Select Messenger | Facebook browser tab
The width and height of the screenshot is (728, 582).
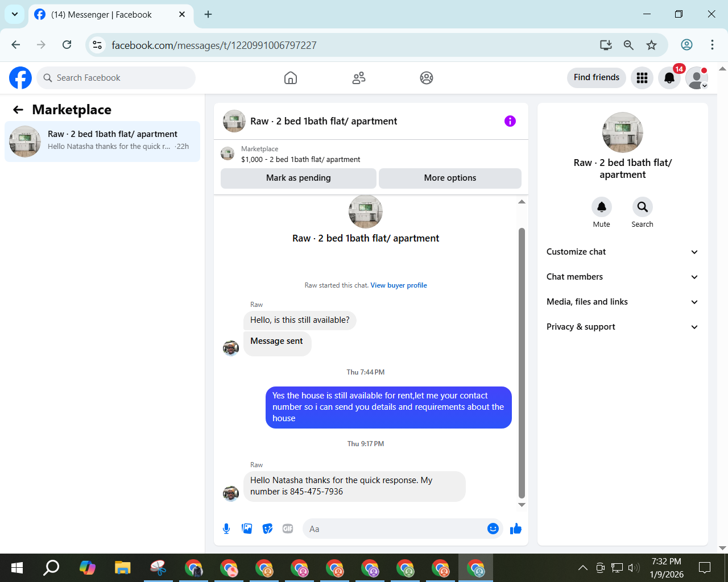pos(110,15)
